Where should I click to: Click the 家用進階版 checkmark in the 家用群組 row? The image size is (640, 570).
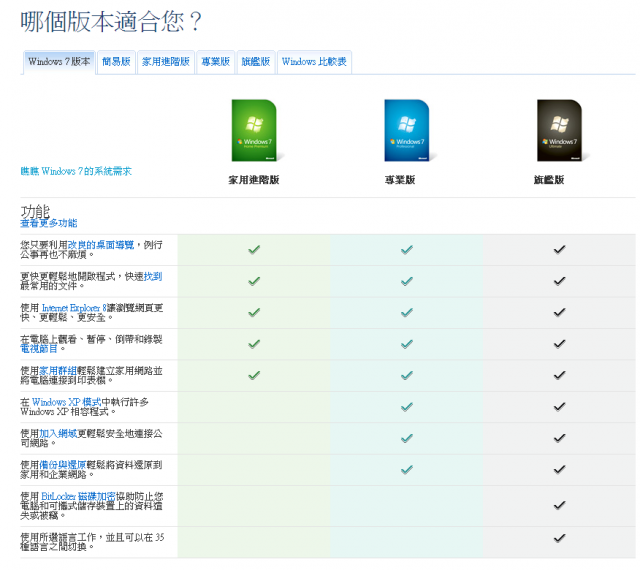tap(254, 375)
